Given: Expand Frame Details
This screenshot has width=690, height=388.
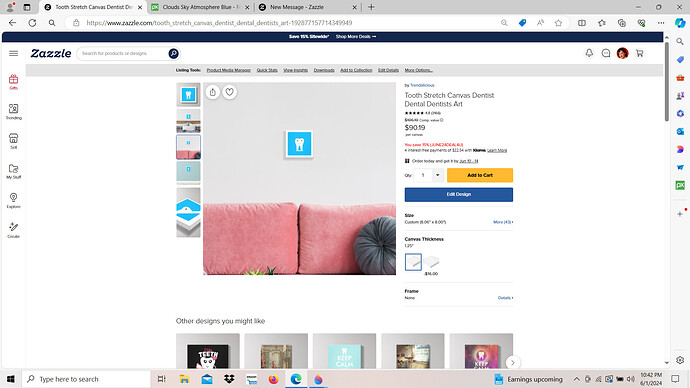Looking at the screenshot, I should tap(505, 298).
